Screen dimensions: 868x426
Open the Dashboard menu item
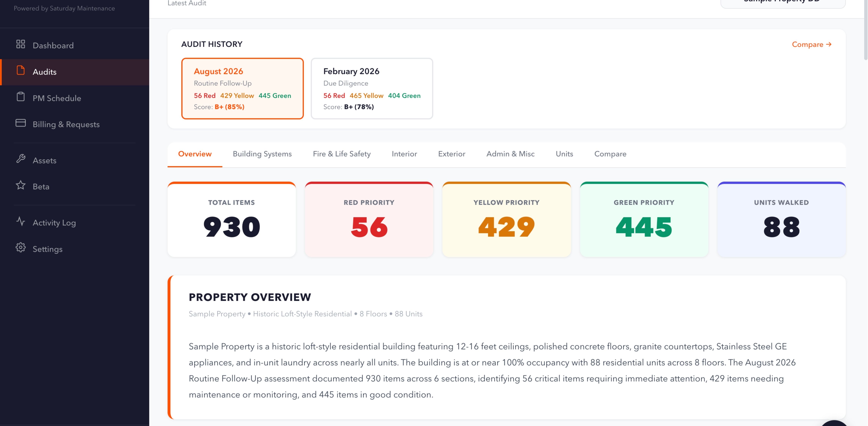75,45
